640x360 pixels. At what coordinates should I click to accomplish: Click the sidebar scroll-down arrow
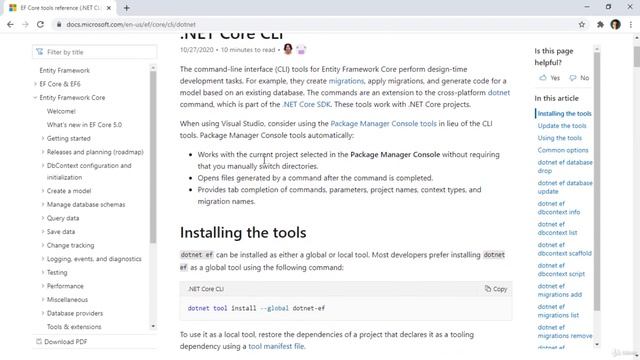pyautogui.click(x=153, y=326)
